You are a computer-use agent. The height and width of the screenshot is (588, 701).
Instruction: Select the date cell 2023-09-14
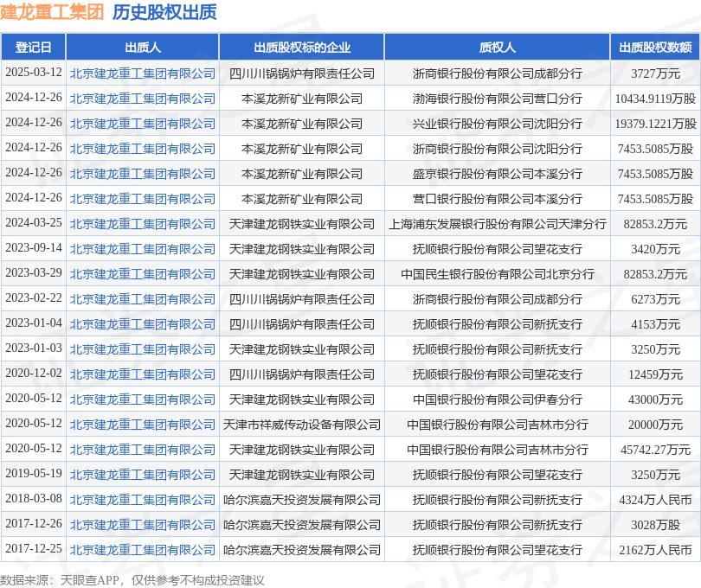[34, 247]
